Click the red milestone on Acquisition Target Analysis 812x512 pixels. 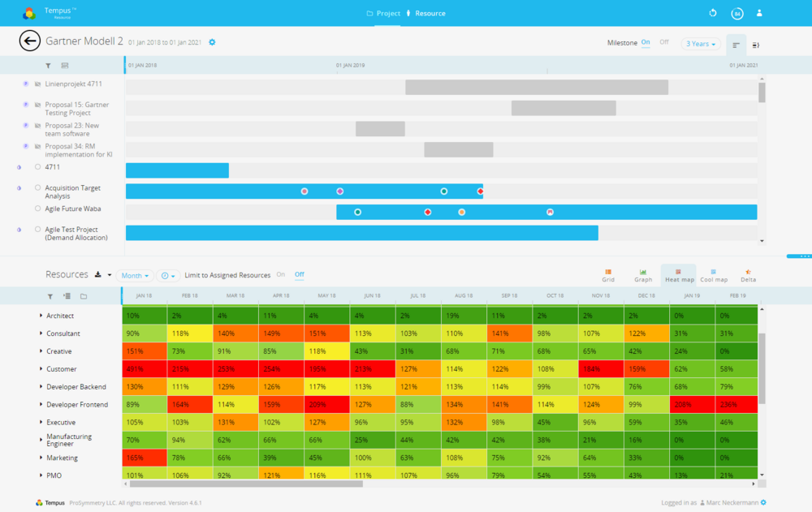pyautogui.click(x=481, y=191)
